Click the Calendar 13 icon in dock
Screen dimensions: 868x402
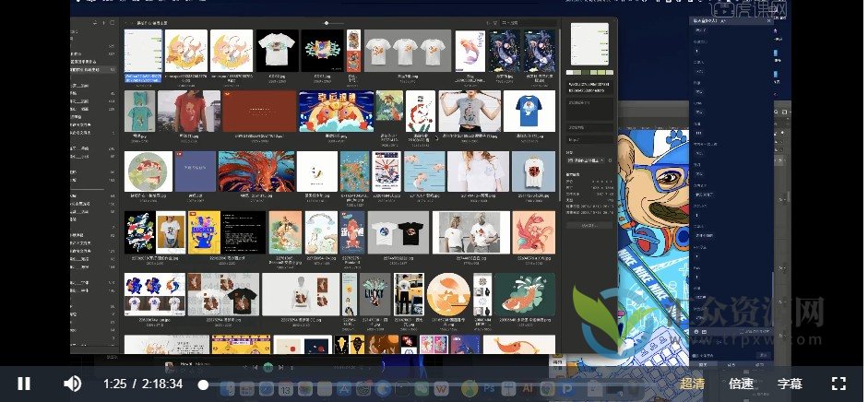(286, 389)
